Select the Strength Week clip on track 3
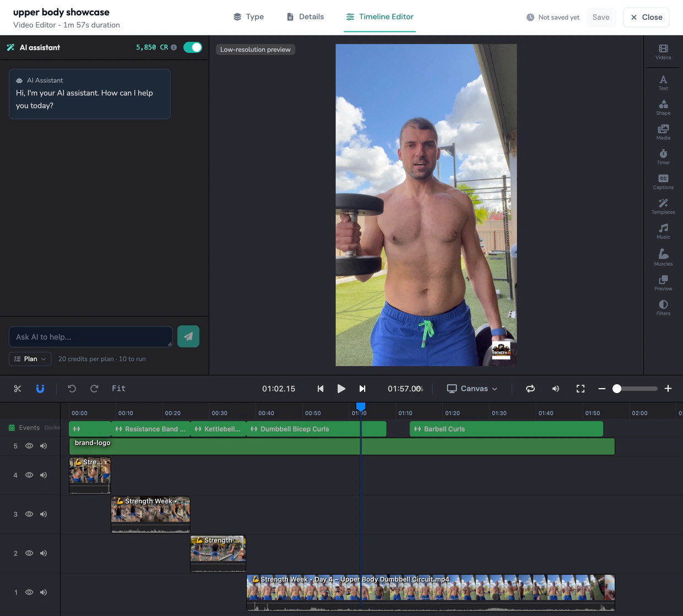Image resolution: width=683 pixels, height=616 pixels. tap(150, 514)
